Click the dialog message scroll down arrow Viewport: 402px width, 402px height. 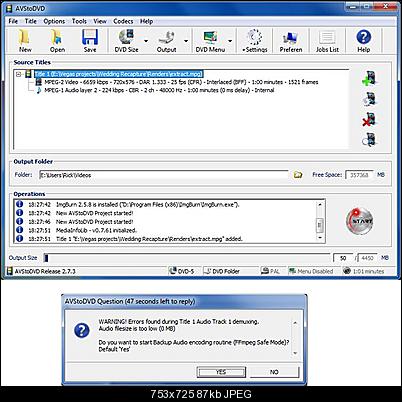pos(295,353)
